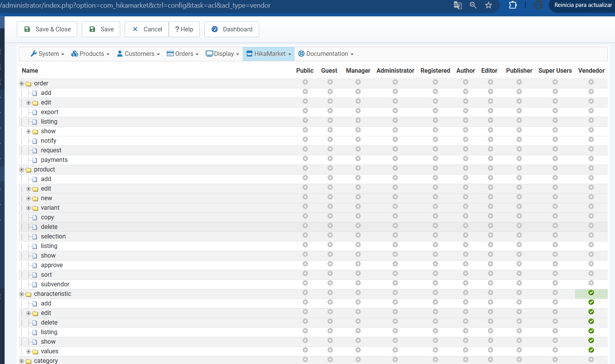Open the Customers dropdown menu
Screen dimensions: 615x364
(139, 54)
